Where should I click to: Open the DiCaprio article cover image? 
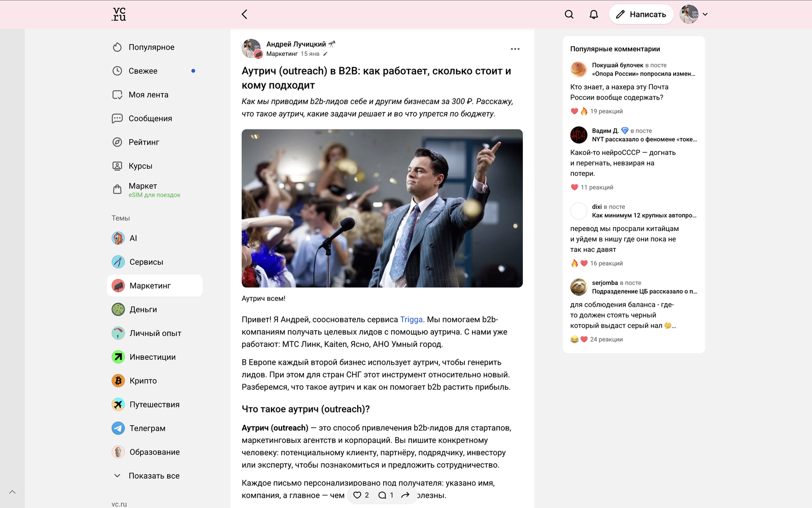(382, 208)
